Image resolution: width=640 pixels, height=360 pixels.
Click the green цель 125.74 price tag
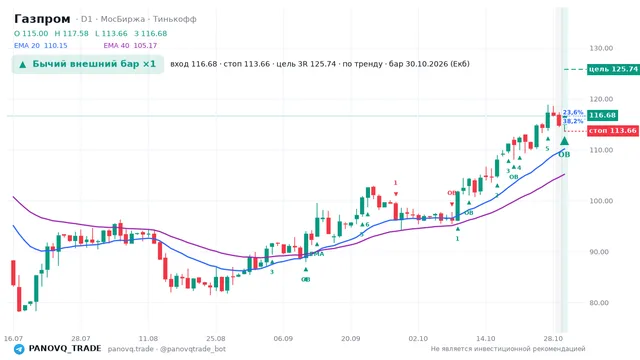pyautogui.click(x=613, y=69)
